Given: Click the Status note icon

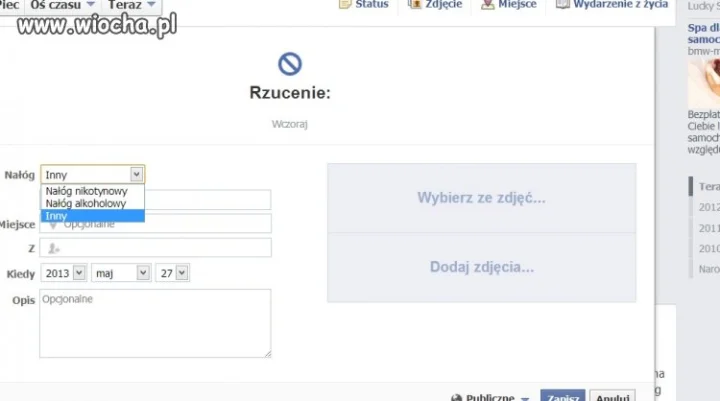Looking at the screenshot, I should pyautogui.click(x=345, y=4).
